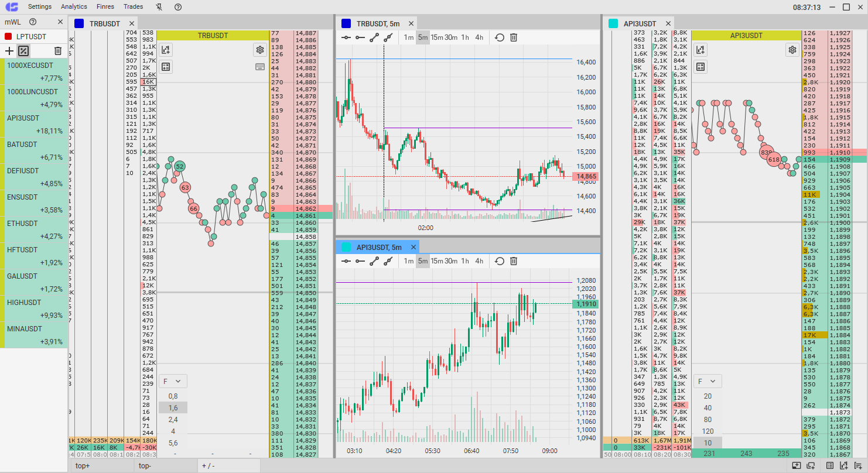Open the gear settings in the TRBUSDT order book
Image resolution: width=868 pixels, height=473 pixels.
tap(260, 50)
